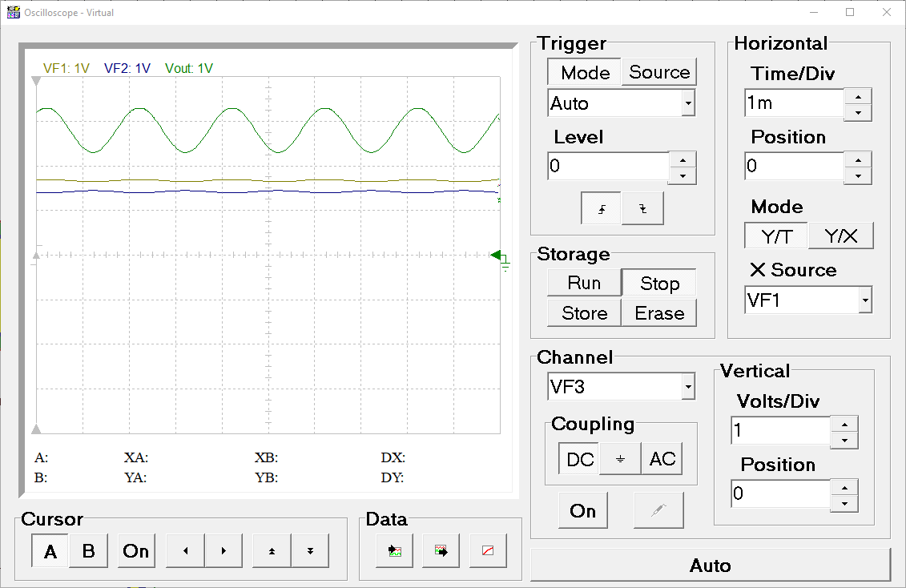Open the Channel VF3 dropdown
906x588 pixels.
[687, 387]
